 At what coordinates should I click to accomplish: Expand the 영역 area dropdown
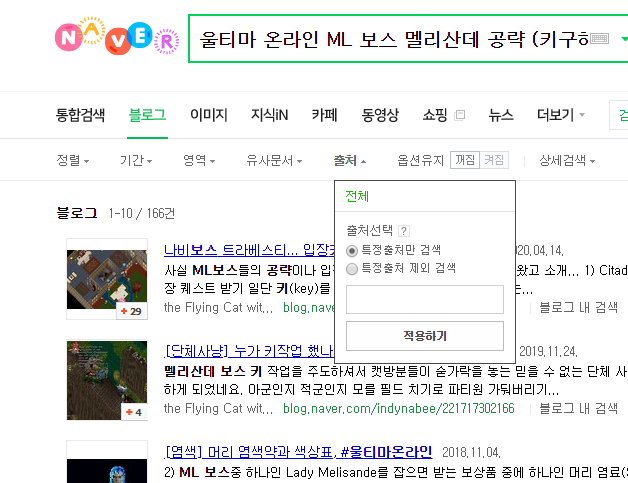[x=199, y=161]
